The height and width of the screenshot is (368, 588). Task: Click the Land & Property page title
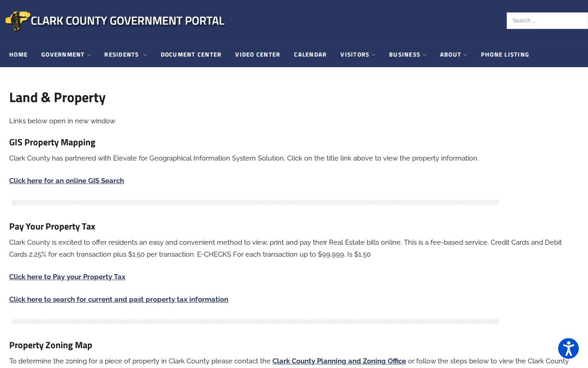(57, 98)
